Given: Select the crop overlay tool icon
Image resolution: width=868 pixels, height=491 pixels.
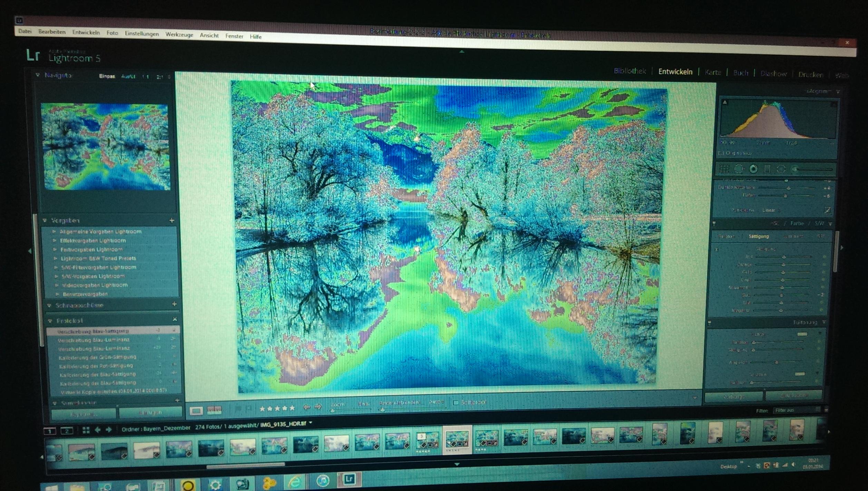Looking at the screenshot, I should [724, 169].
